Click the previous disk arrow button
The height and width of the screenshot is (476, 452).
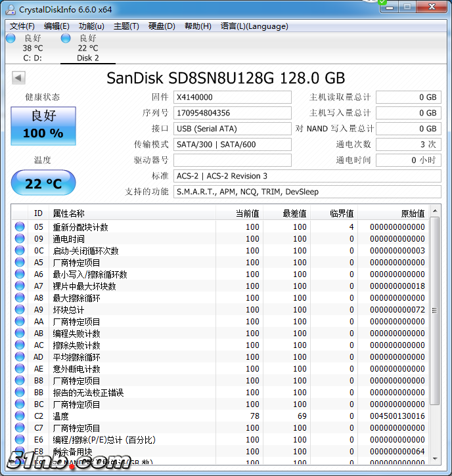[x=18, y=79]
